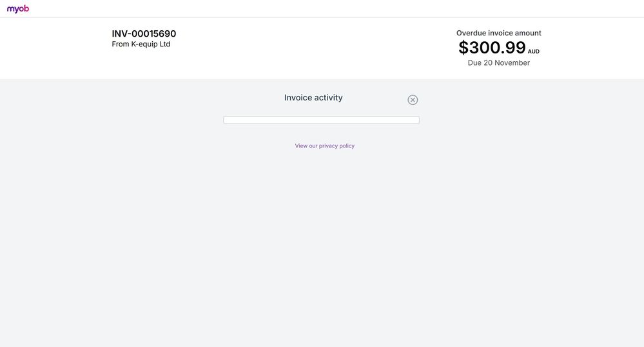Click the From K-equip Ltd text

coord(141,44)
